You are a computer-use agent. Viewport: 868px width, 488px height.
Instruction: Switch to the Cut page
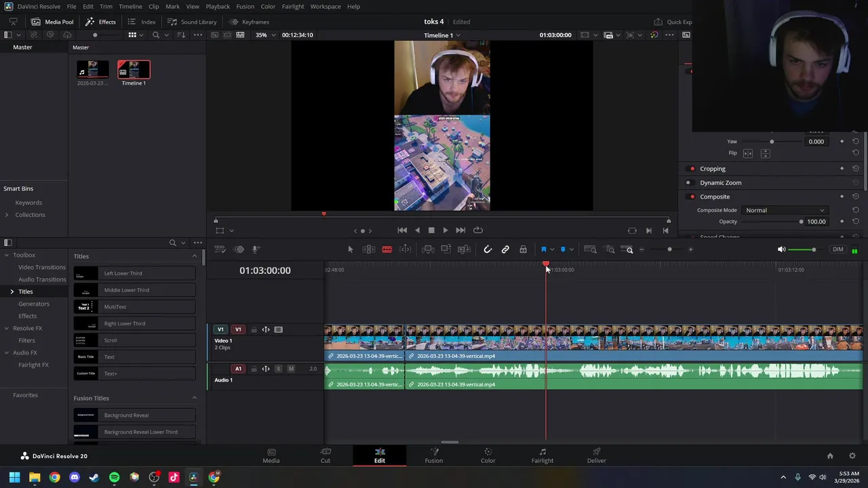point(325,455)
